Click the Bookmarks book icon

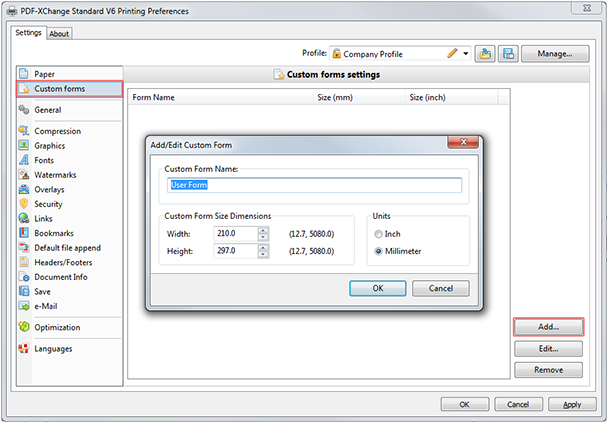pyautogui.click(x=24, y=233)
